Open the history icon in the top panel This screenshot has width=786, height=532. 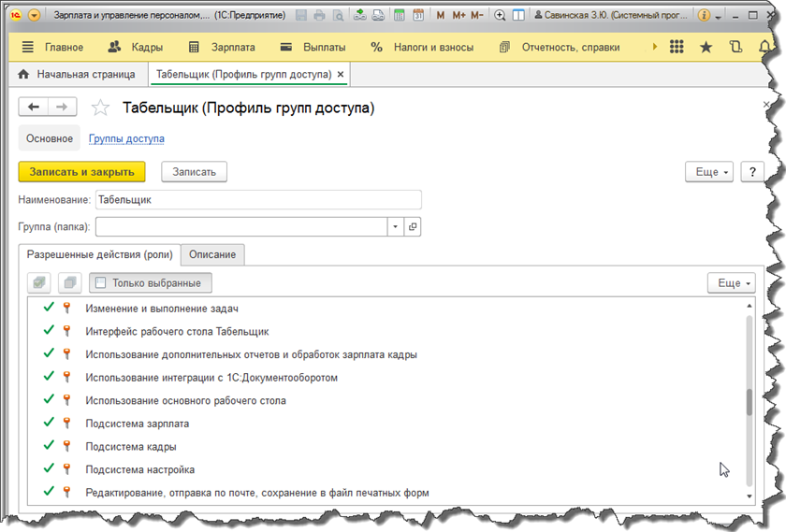(x=735, y=48)
